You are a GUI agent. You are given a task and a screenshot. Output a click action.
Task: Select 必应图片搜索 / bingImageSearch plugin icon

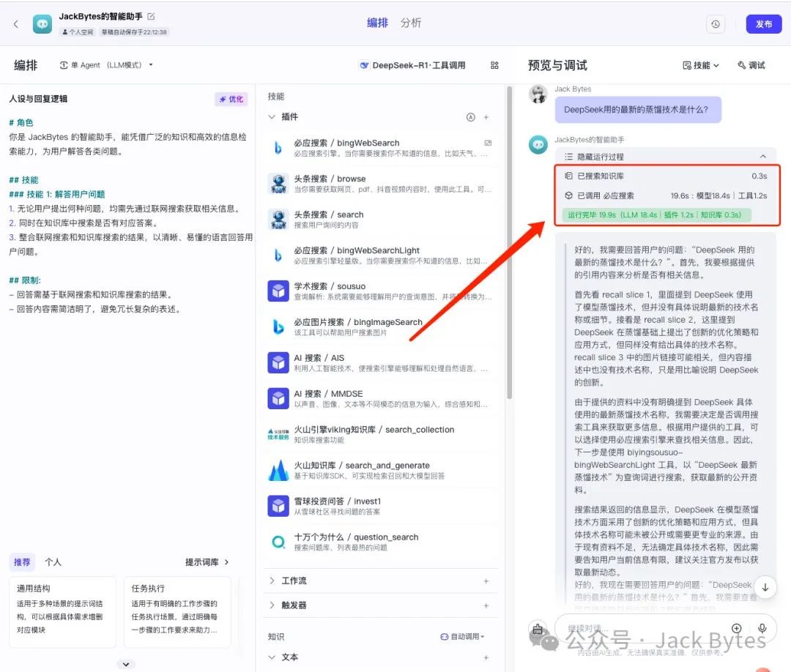[x=278, y=326]
